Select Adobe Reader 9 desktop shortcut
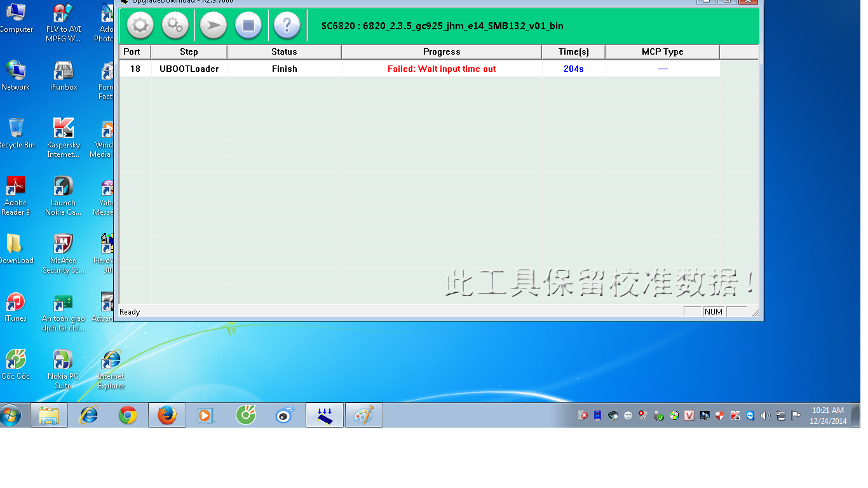The image size is (868, 488). click(x=16, y=196)
